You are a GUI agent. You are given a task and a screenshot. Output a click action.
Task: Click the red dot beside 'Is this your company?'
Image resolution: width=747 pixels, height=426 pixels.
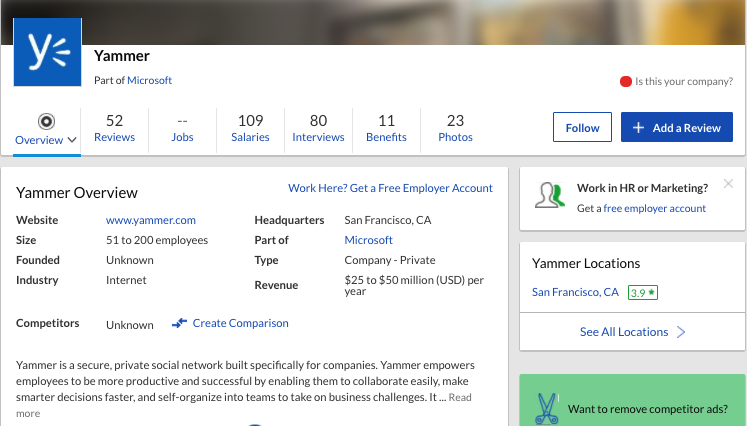tap(626, 81)
